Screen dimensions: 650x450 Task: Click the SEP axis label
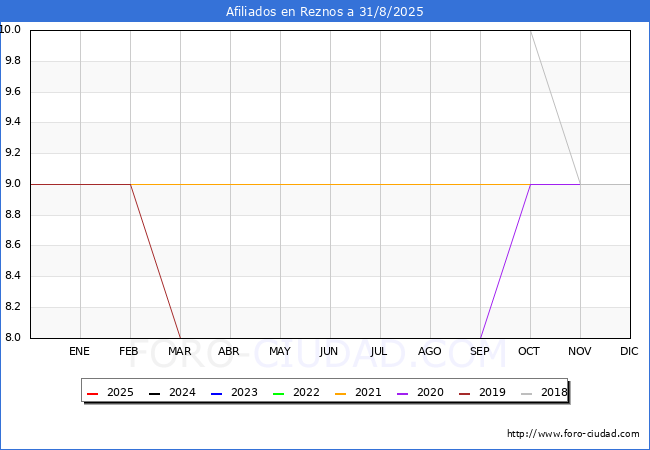pyautogui.click(x=480, y=351)
